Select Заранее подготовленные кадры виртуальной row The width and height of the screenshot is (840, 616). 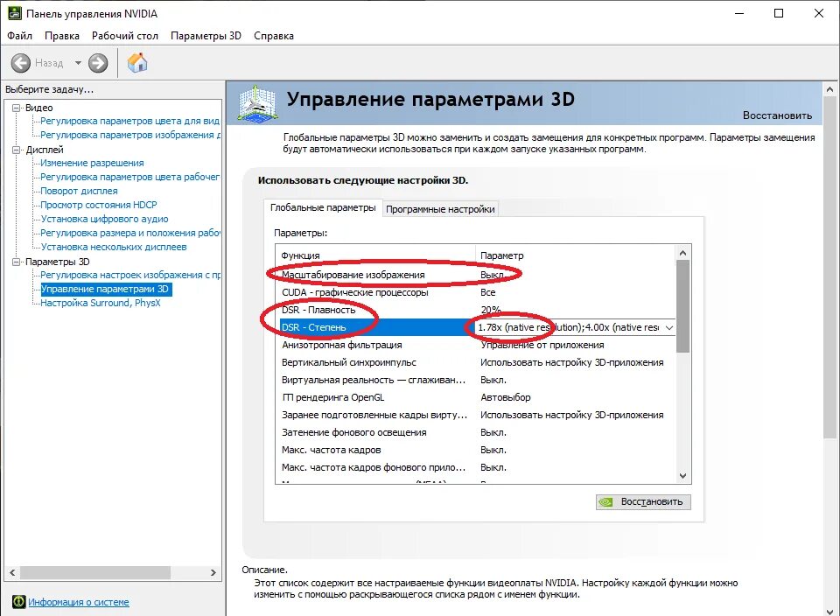pos(475,415)
